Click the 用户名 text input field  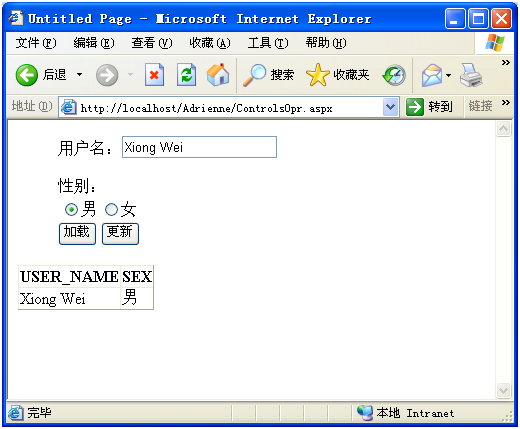199,147
